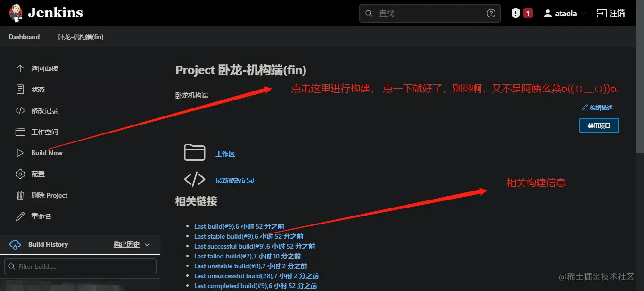Click the 禁用项目 button
The image size is (644, 291).
[599, 126]
